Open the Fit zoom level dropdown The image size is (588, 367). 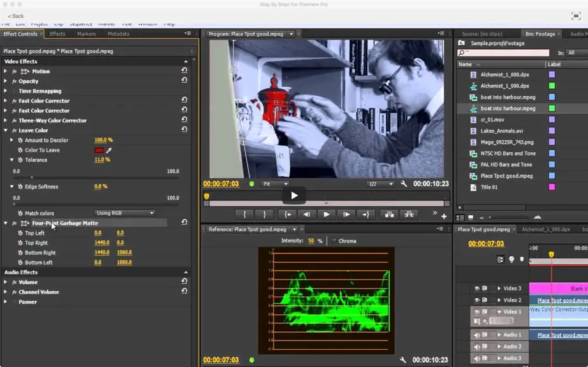[276, 184]
